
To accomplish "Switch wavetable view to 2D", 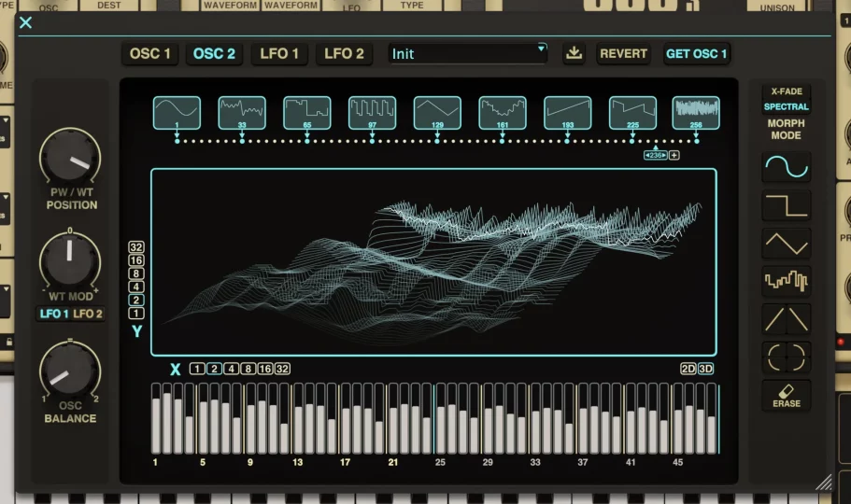I will 688,369.
